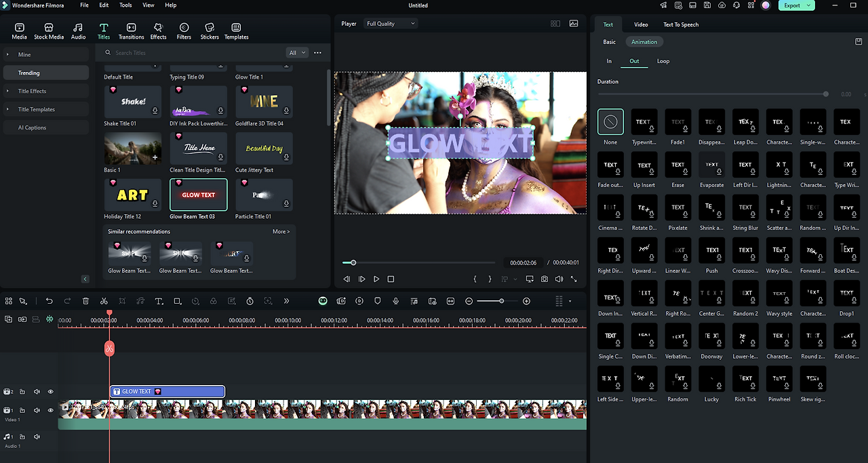Open the Full Quality dropdown
The height and width of the screenshot is (463, 868).
click(x=391, y=24)
